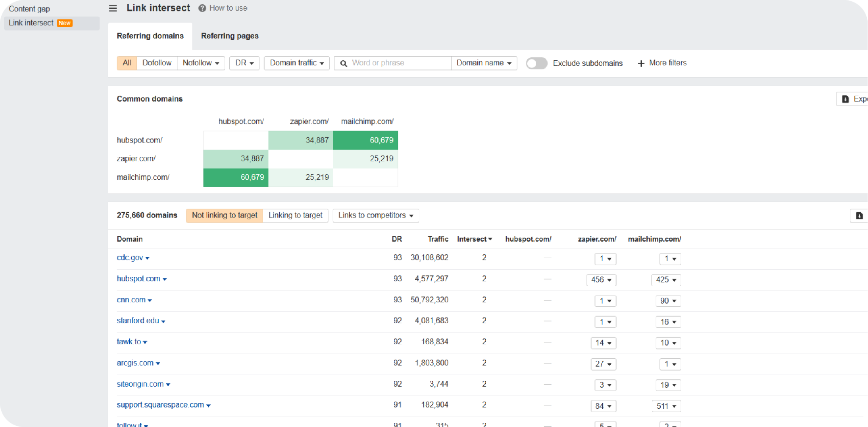
Task: Select the Dofollow filter
Action: click(157, 63)
